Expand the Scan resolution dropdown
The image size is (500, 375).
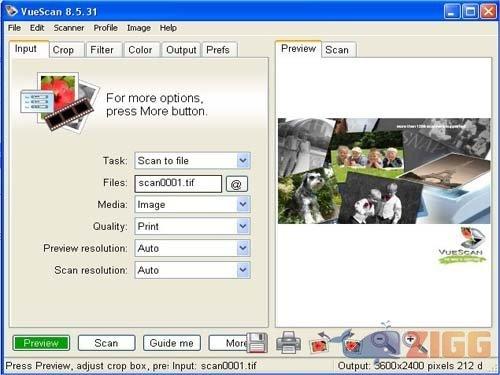click(x=192, y=270)
